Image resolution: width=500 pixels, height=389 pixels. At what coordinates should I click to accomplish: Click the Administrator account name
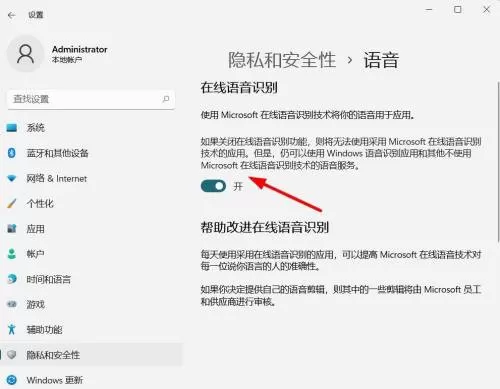(x=80, y=49)
